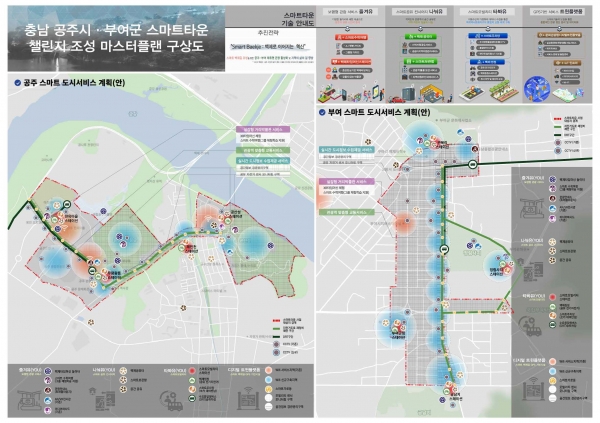Select the 트윈플랫폼 column header
Image resolution: width=600 pixels, height=423 pixels.
pos(558,12)
